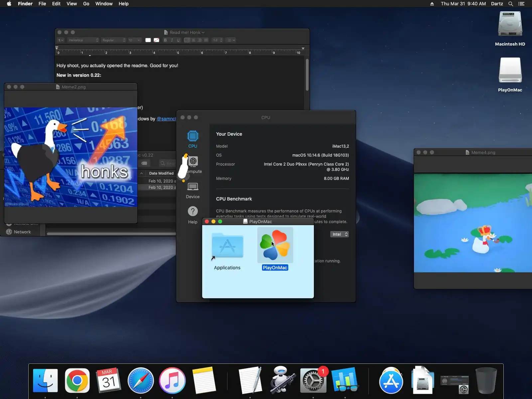Toggle bold formatting in the Read me window
Screen dimensions: 532x399
(165, 40)
